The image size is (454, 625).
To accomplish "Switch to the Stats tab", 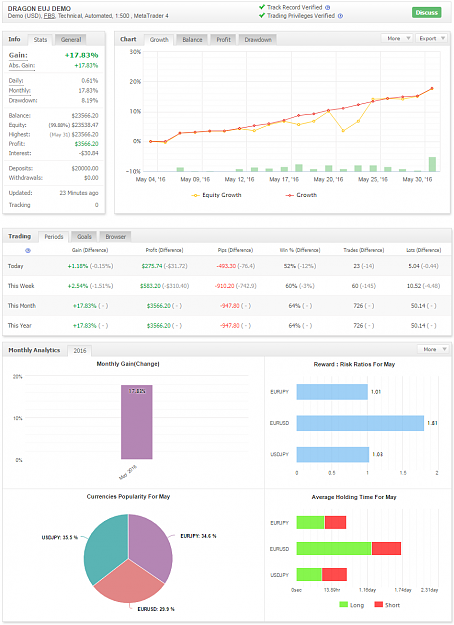I will point(40,39).
